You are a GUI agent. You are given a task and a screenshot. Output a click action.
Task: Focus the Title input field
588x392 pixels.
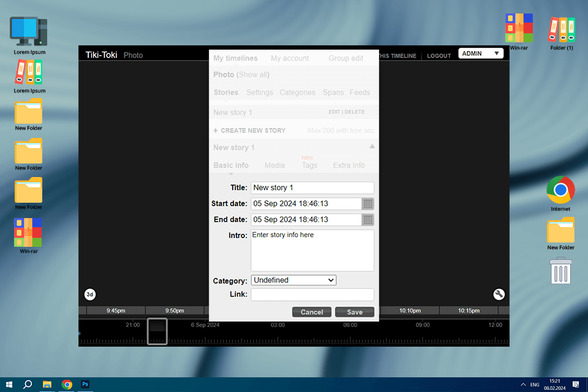(x=312, y=187)
